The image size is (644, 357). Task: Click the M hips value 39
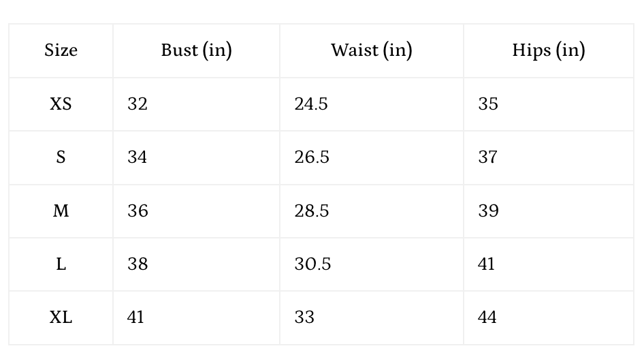(x=488, y=211)
